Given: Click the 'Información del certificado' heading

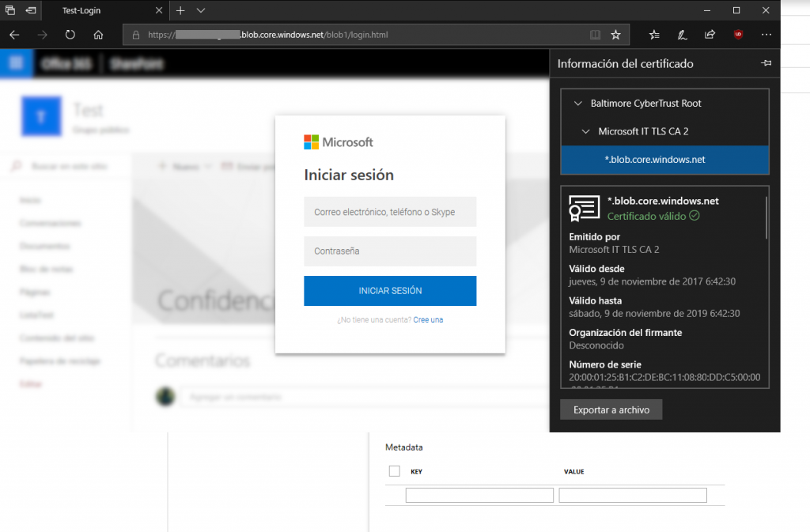Looking at the screenshot, I should [625, 63].
